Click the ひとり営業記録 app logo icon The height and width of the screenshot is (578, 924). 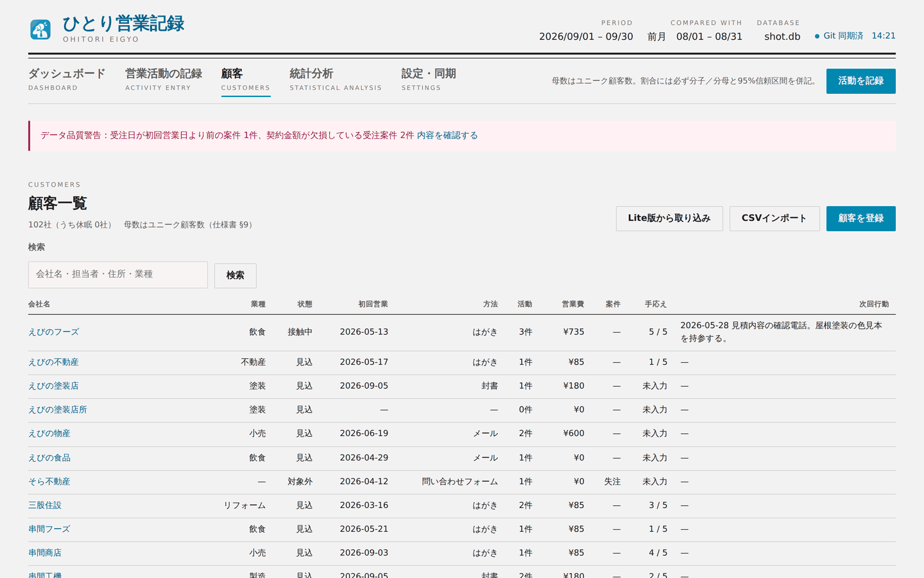[40, 30]
